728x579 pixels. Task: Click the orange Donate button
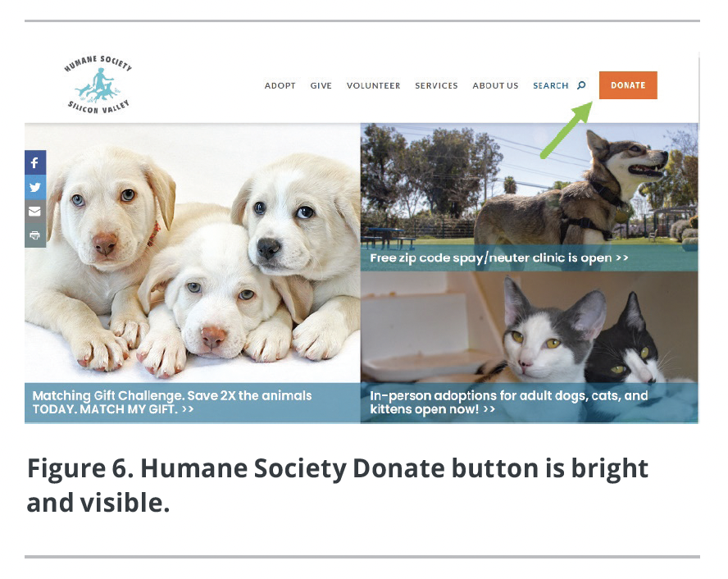point(628,85)
